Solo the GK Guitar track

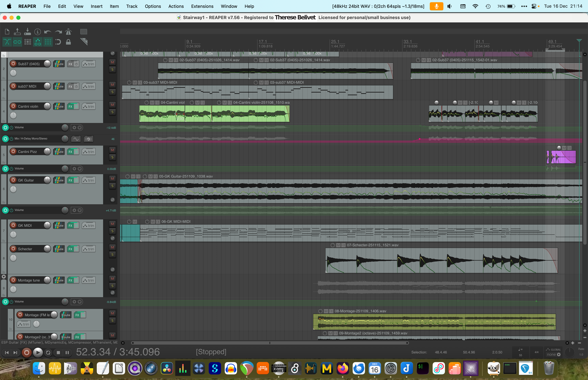[x=112, y=186]
